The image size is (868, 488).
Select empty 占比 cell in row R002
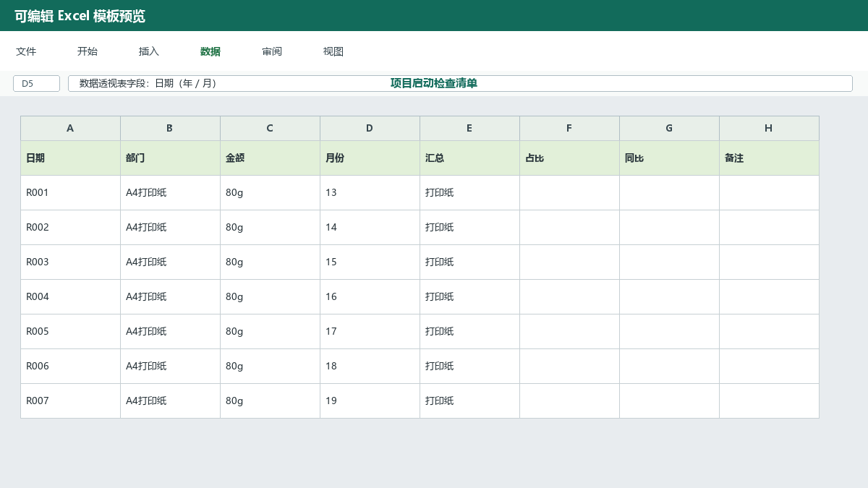(x=569, y=227)
